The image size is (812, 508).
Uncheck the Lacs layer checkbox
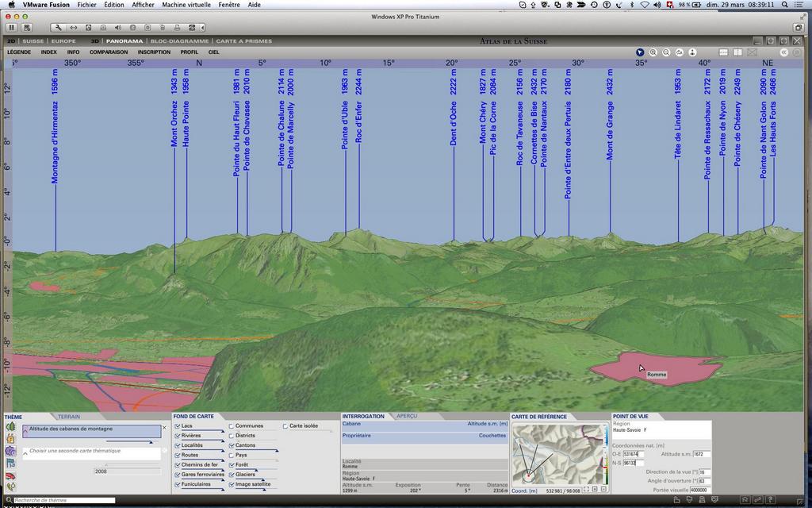click(x=177, y=426)
